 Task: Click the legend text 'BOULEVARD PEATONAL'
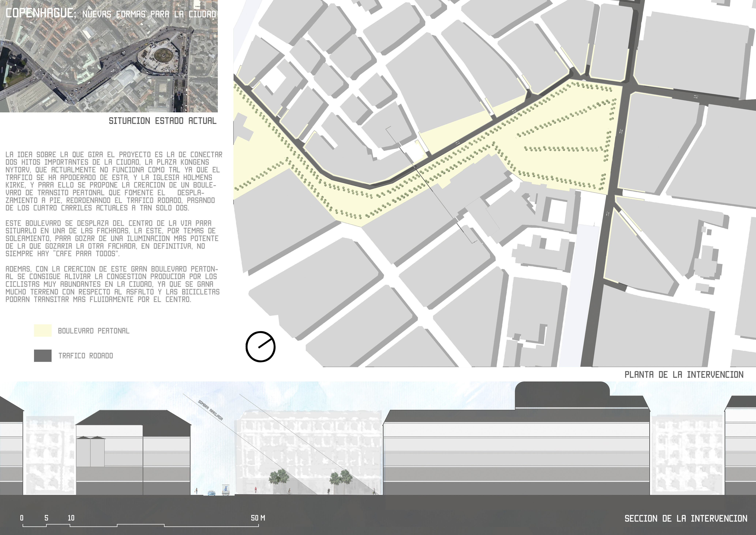94,331
